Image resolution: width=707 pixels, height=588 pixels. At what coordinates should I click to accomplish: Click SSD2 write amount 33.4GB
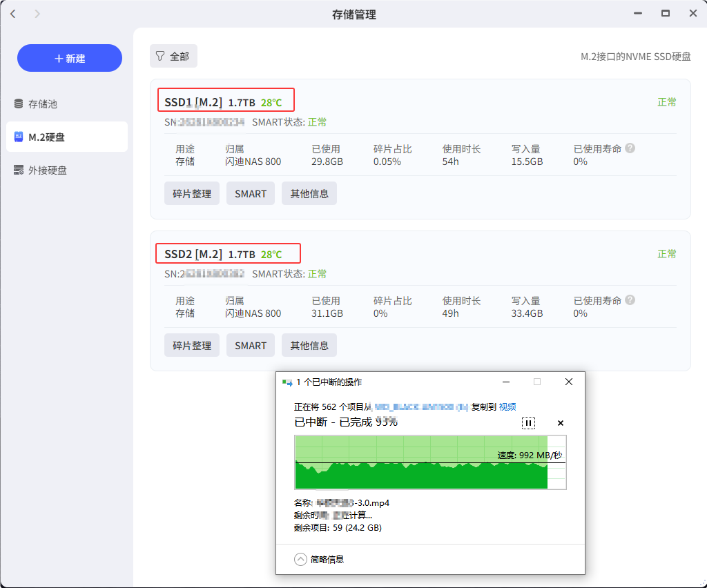click(x=527, y=313)
